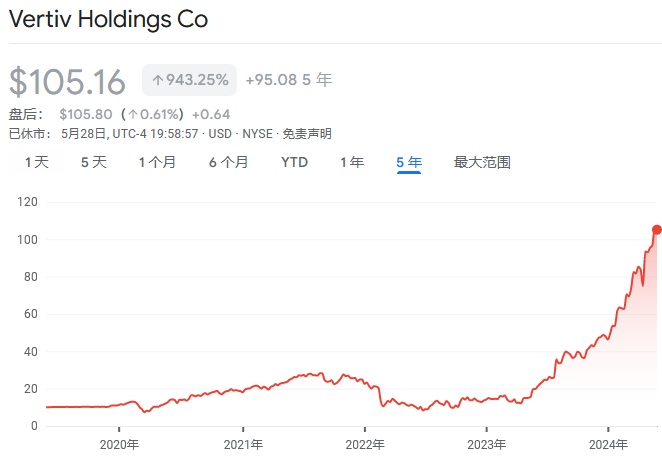
Task: Click the after-hours $105.80 price
Action: (85, 114)
